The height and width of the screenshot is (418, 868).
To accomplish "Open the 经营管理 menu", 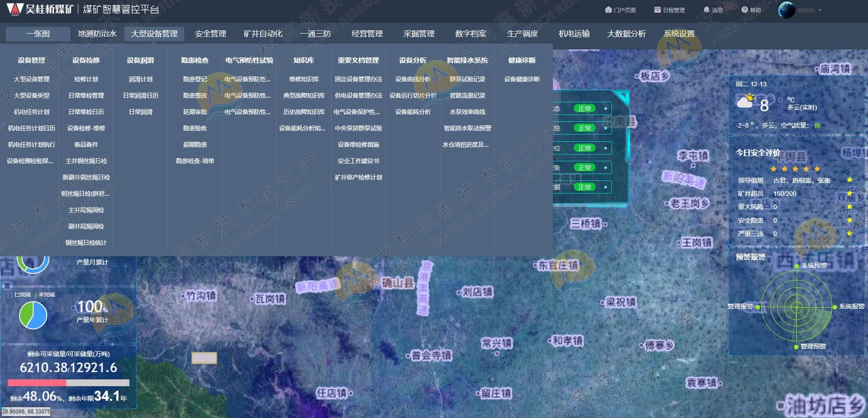I will click(367, 34).
